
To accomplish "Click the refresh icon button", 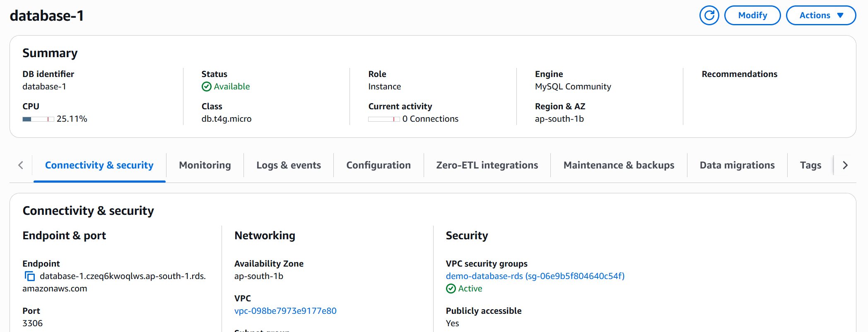I will pyautogui.click(x=709, y=15).
